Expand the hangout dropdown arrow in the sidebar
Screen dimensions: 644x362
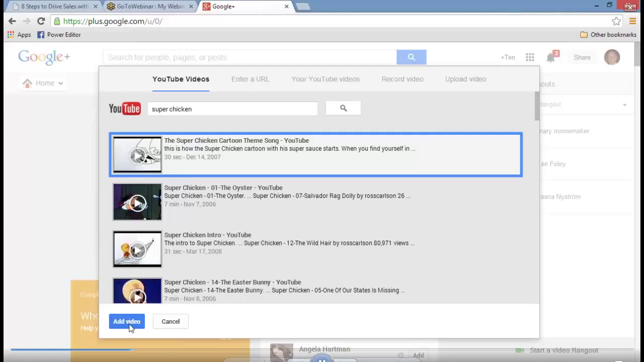tap(624, 105)
